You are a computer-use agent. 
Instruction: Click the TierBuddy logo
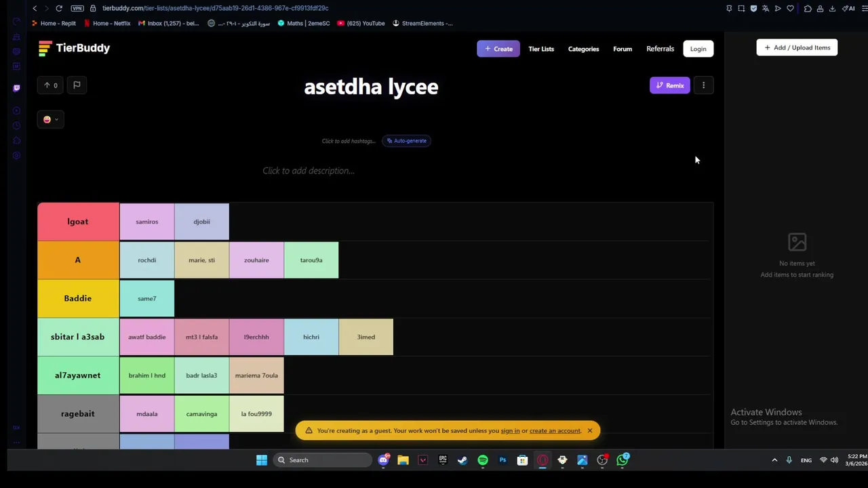pyautogui.click(x=74, y=48)
